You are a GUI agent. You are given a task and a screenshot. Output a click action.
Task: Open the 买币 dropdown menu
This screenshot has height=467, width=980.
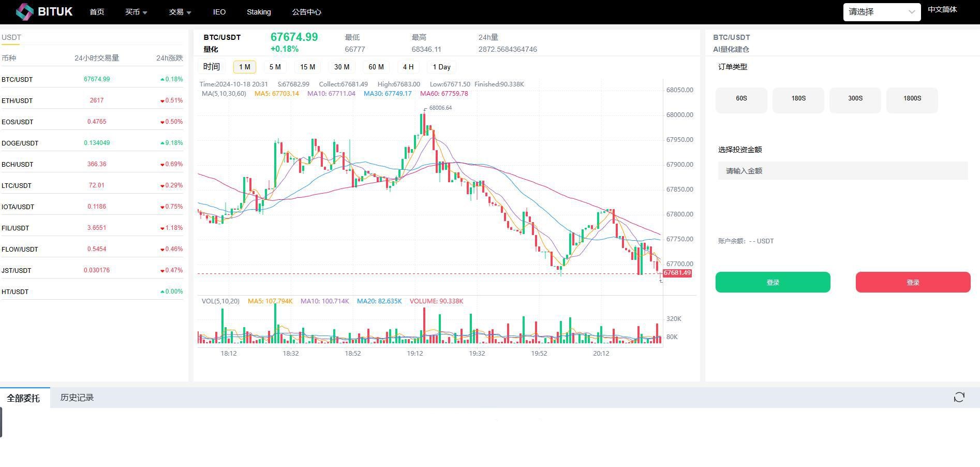[136, 12]
